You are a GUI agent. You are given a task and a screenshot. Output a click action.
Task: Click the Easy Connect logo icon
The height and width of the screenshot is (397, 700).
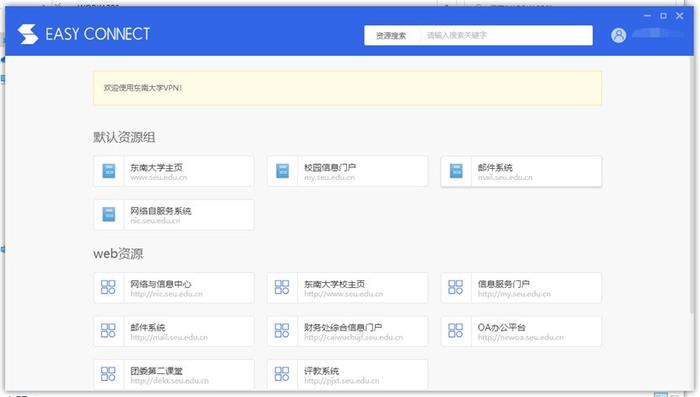pyautogui.click(x=28, y=34)
